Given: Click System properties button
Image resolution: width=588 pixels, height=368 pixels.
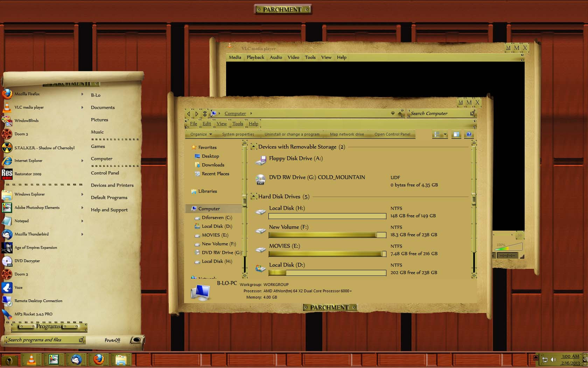Looking at the screenshot, I should coord(238,134).
